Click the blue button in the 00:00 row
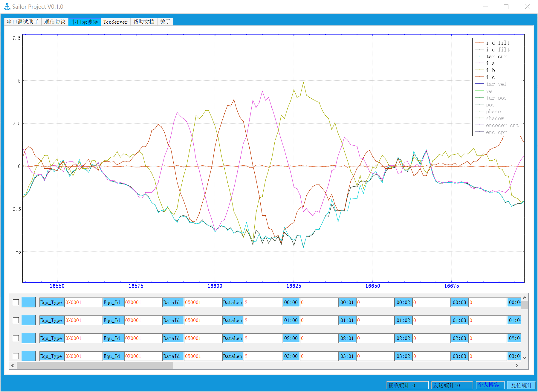Image resolution: width=538 pixels, height=392 pixels. [x=29, y=302]
